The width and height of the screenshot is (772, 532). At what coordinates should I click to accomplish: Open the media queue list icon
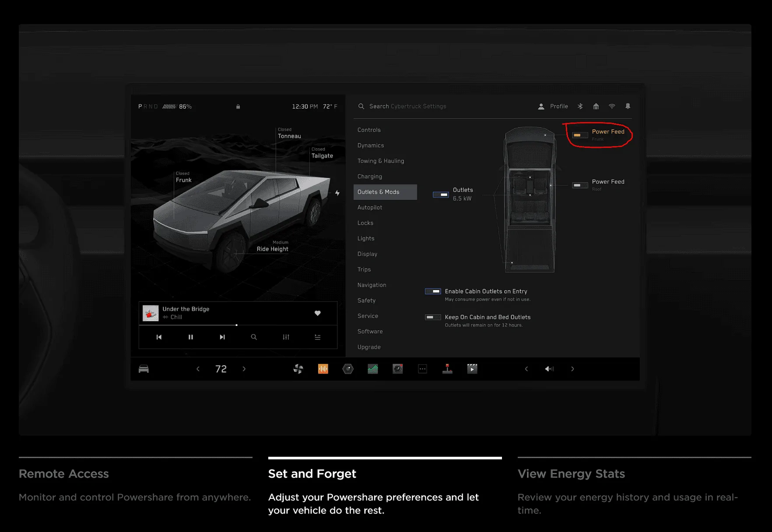click(x=318, y=337)
